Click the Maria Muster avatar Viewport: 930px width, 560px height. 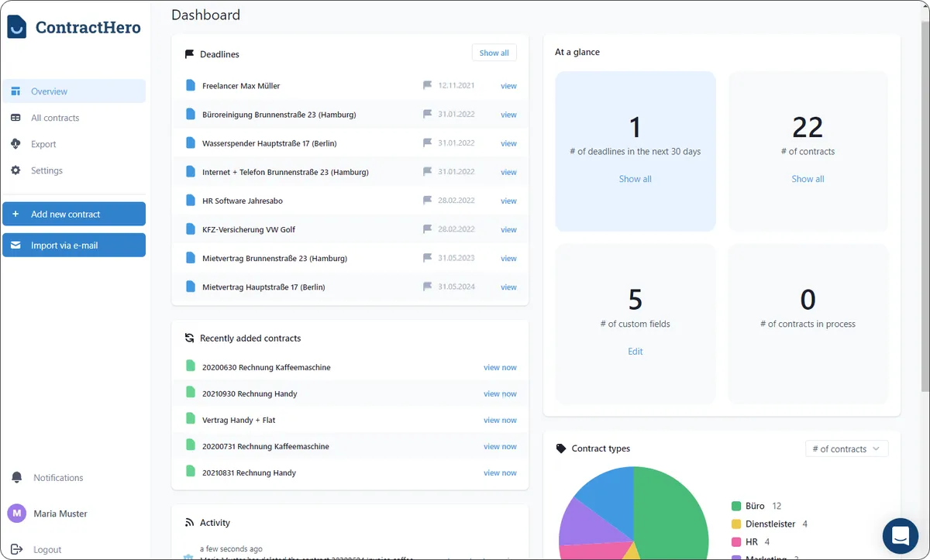(16, 514)
